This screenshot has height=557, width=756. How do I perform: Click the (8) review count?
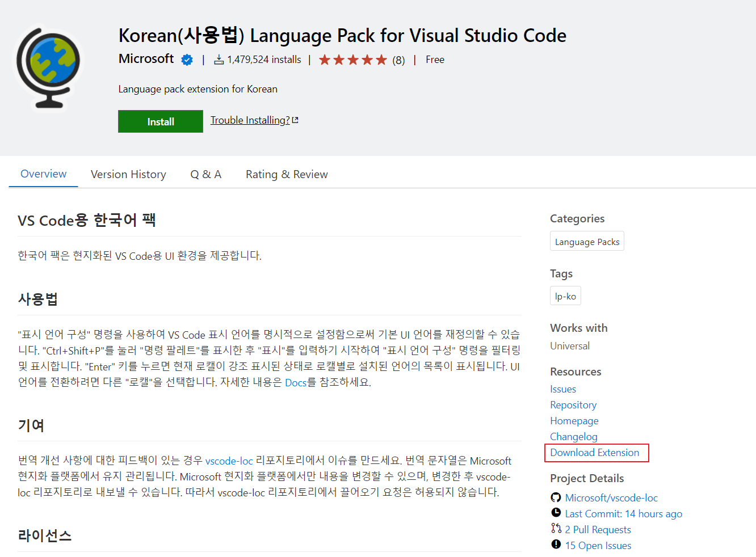[x=398, y=60]
